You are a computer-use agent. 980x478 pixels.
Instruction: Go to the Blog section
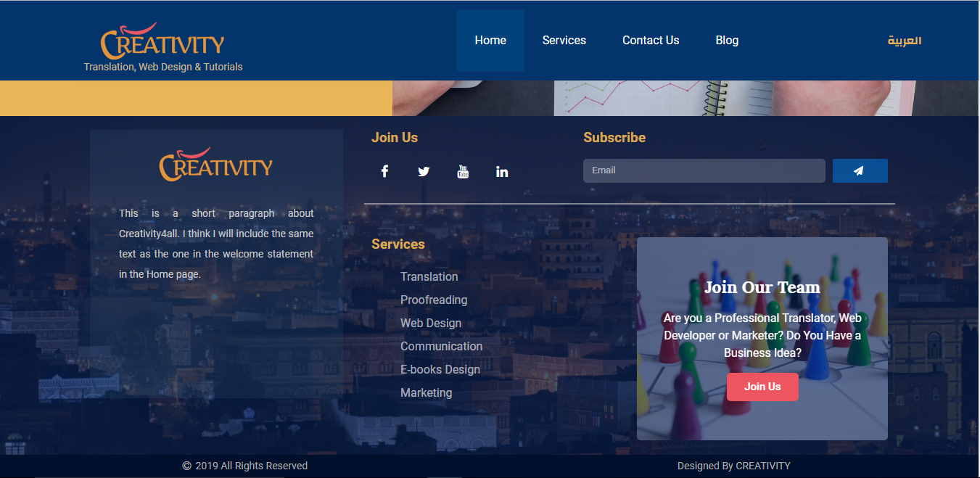pos(727,40)
